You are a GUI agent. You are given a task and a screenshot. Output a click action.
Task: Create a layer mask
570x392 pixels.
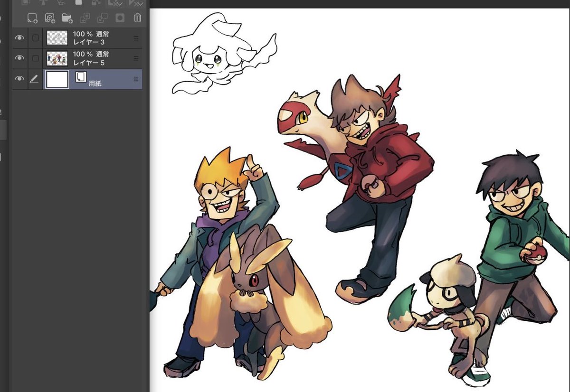120,19
